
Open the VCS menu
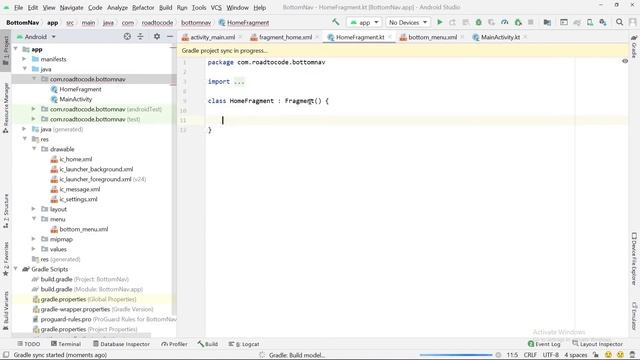[216, 7]
